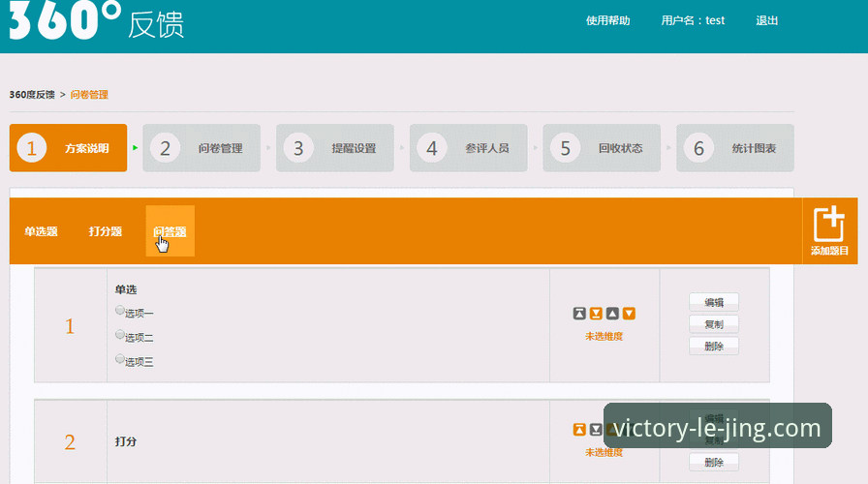Viewport: 868px width, 484px height.
Task: Click 用户名：test in the header
Action: 693,20
